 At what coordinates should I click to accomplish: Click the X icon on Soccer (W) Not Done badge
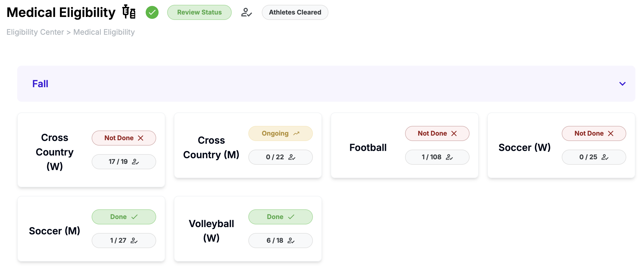coord(611,133)
